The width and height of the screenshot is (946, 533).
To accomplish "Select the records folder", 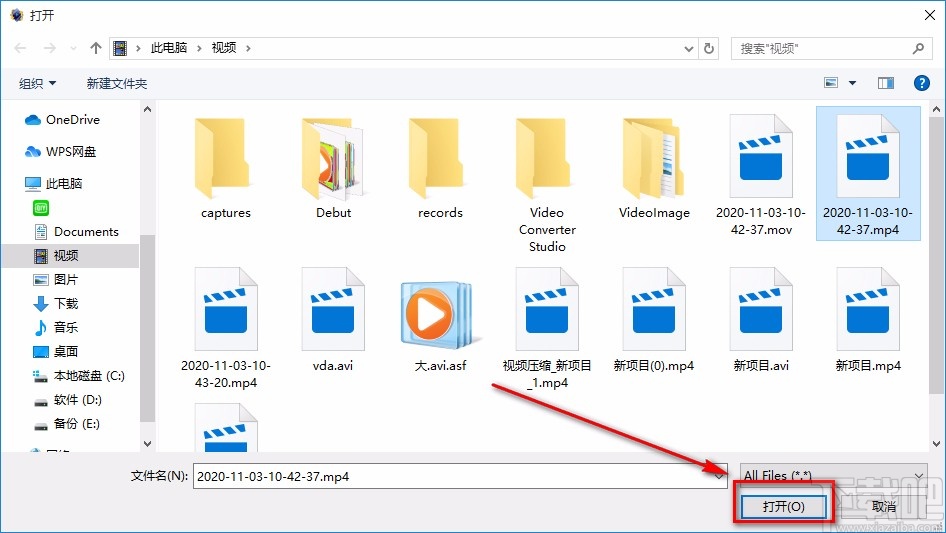I will [440, 167].
